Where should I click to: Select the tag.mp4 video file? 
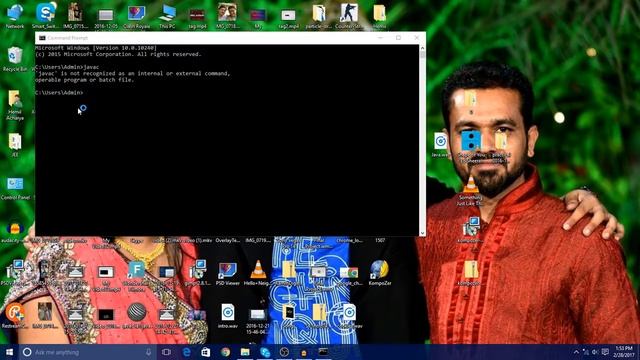[x=197, y=17]
